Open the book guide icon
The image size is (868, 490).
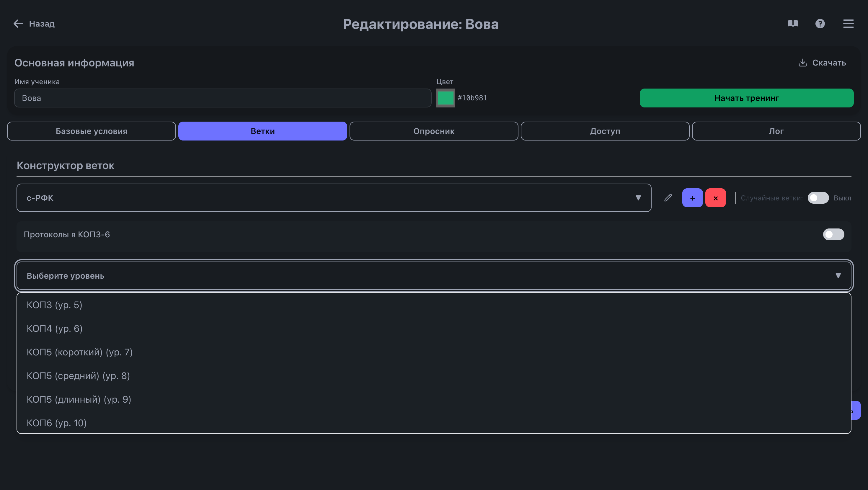click(x=793, y=24)
